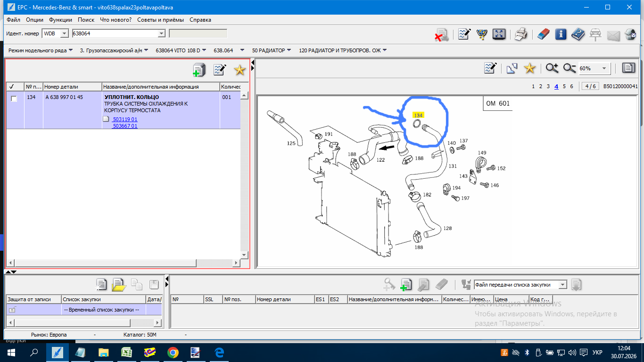Screen dimensions: 644x362
Task: Click the star favorite in illustration toolbar
Action: tap(530, 68)
